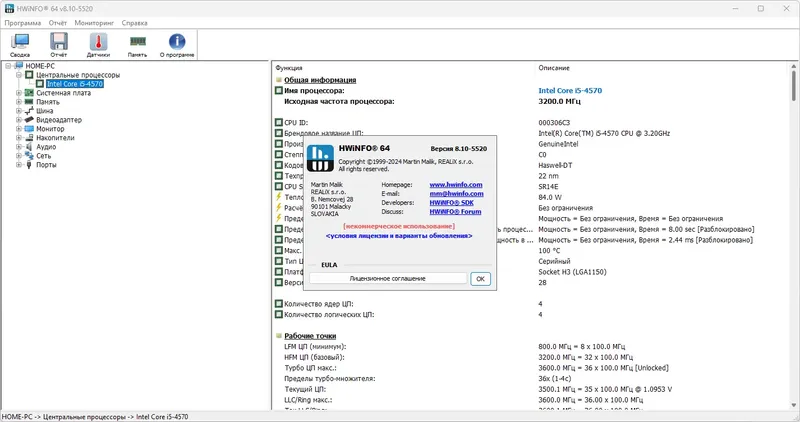
Task: Click the Порты ports plug icon
Action: tap(29, 165)
